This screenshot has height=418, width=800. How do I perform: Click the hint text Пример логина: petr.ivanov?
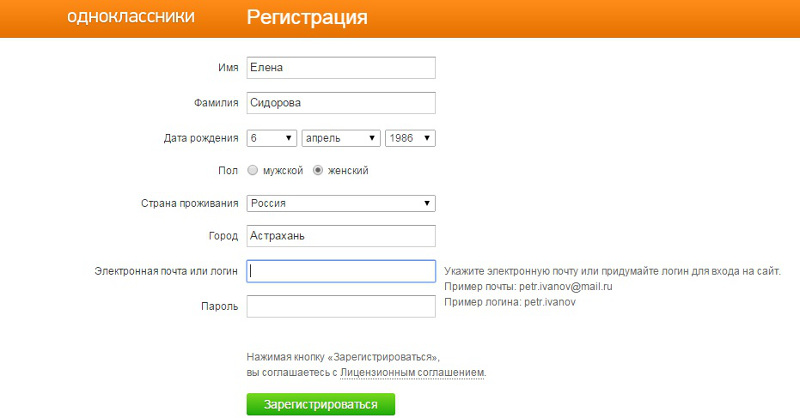[x=510, y=302]
